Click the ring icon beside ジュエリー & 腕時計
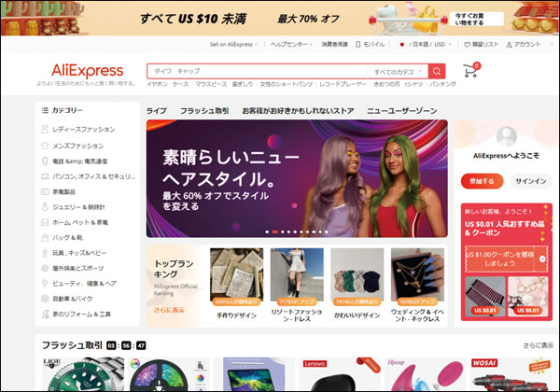The height and width of the screenshot is (392, 560). 45,207
